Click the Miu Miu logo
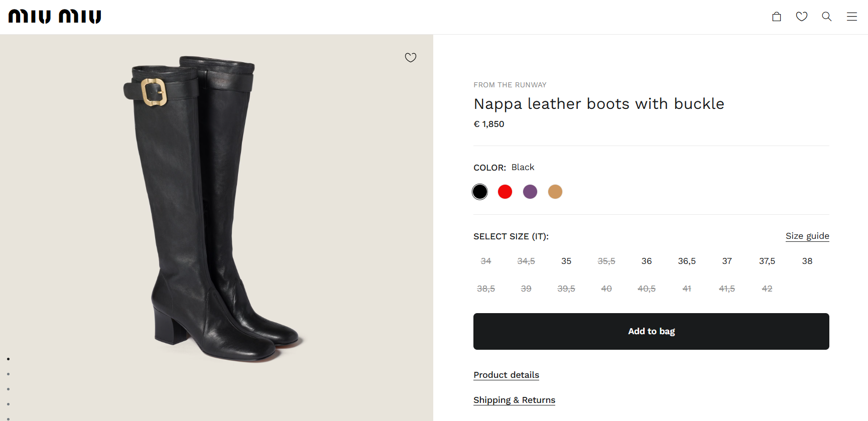The width and height of the screenshot is (868, 421). (55, 17)
